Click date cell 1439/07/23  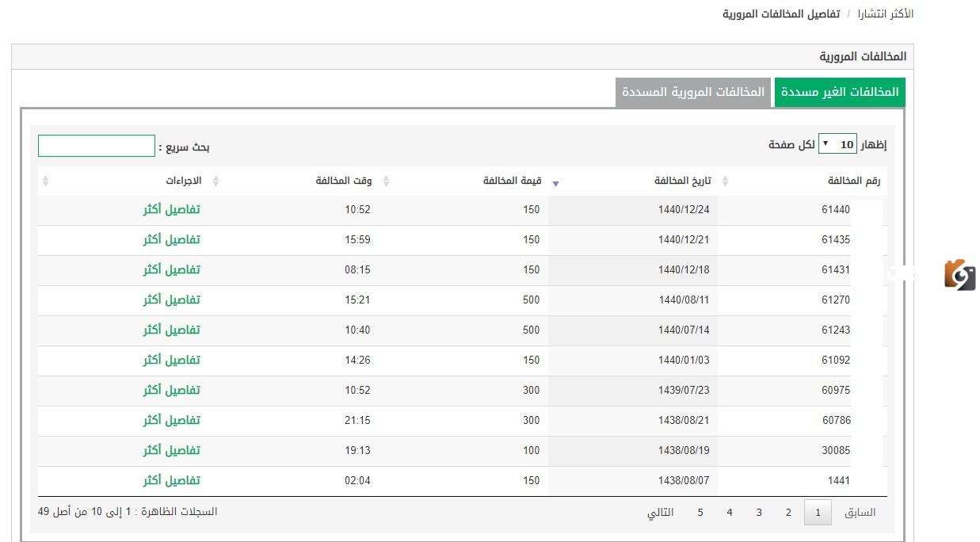point(684,391)
